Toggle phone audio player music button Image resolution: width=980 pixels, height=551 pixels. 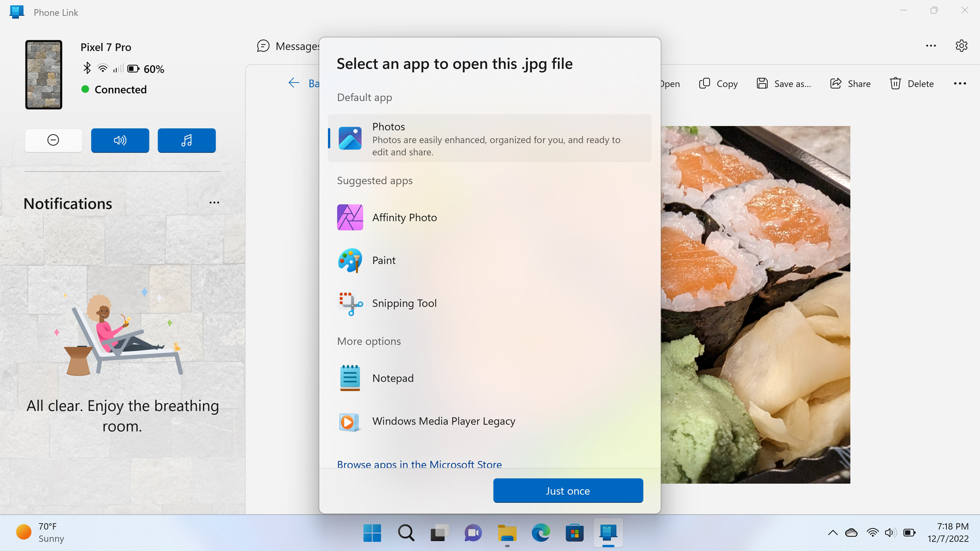(x=186, y=140)
